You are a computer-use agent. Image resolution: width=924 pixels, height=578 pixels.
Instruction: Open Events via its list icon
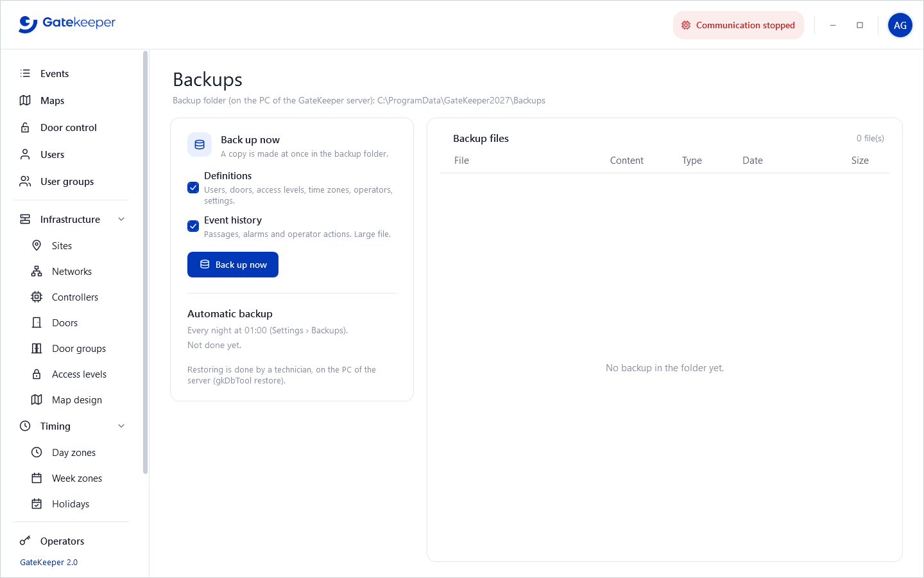(25, 73)
